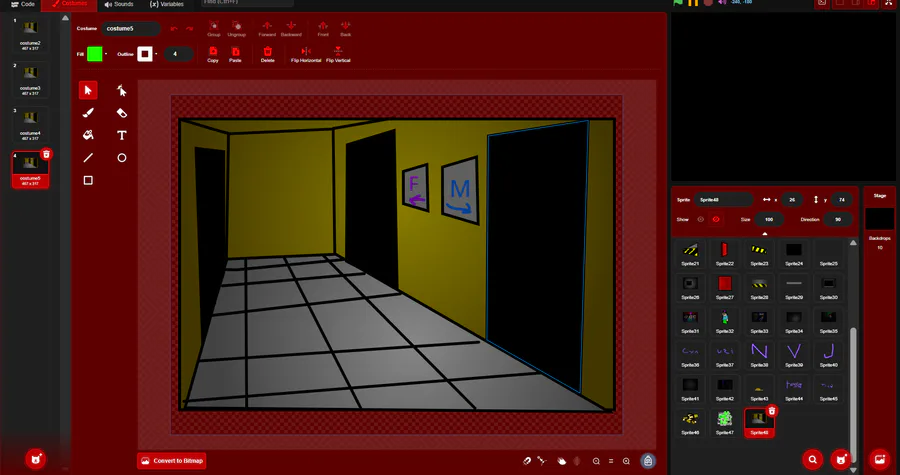Screen dimensions: 900x475
Task: Show the sprite with eye icon
Action: click(x=700, y=219)
